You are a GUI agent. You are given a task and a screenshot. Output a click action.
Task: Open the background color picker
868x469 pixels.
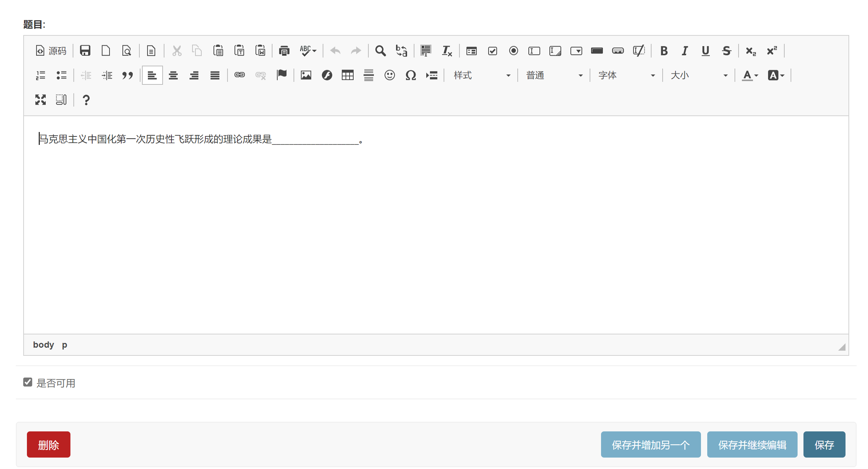[x=776, y=75]
